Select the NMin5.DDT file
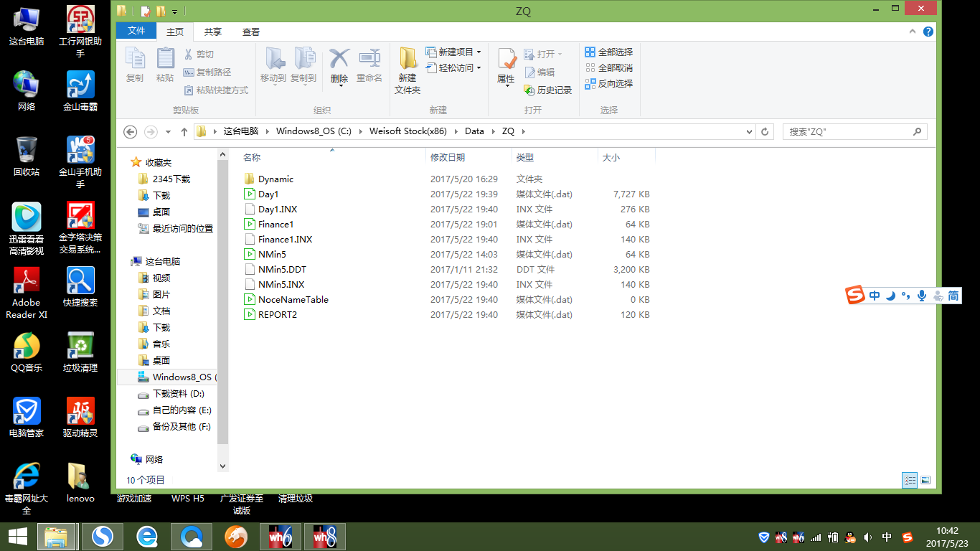Screen dimensions: 980x551 tap(282, 270)
